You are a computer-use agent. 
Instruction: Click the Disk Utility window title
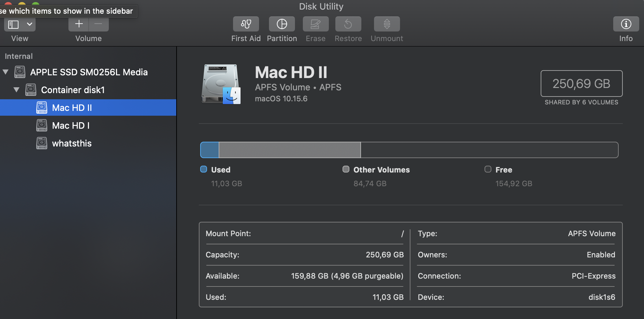coord(321,7)
